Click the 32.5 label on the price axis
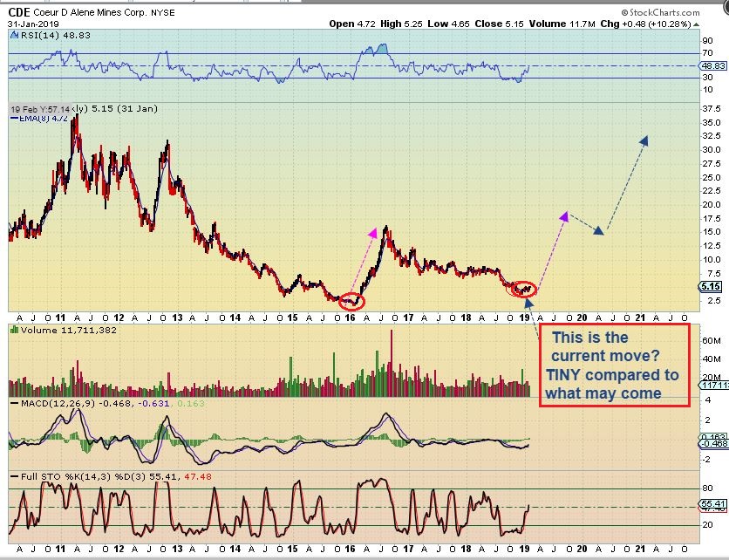The image size is (729, 560). coord(712,136)
